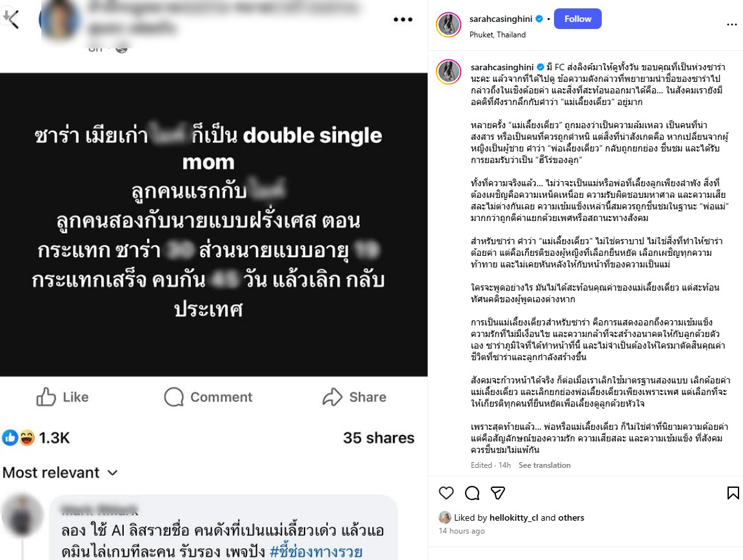Click the sarahcasinghini username in the caption

[502, 67]
